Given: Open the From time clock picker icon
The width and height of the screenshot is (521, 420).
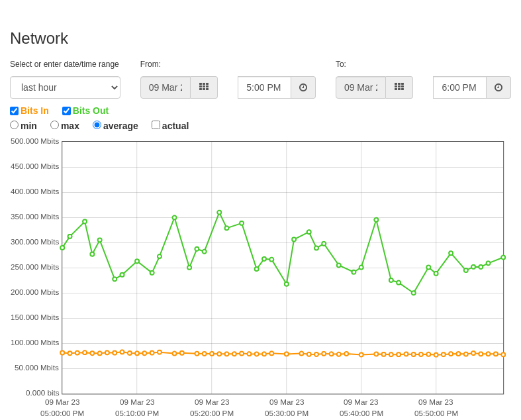Looking at the screenshot, I should 303,87.
